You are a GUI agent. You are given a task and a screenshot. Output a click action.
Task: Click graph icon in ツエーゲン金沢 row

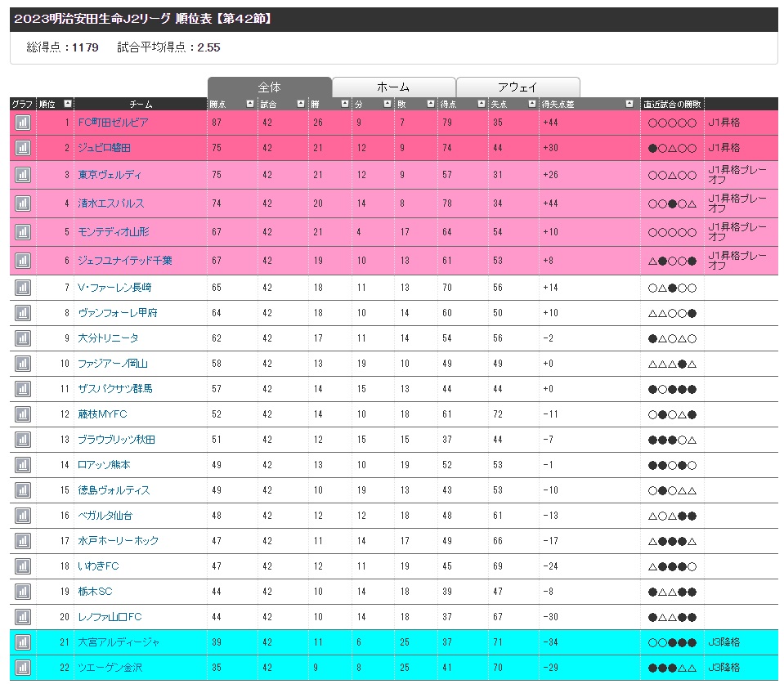[x=22, y=668]
